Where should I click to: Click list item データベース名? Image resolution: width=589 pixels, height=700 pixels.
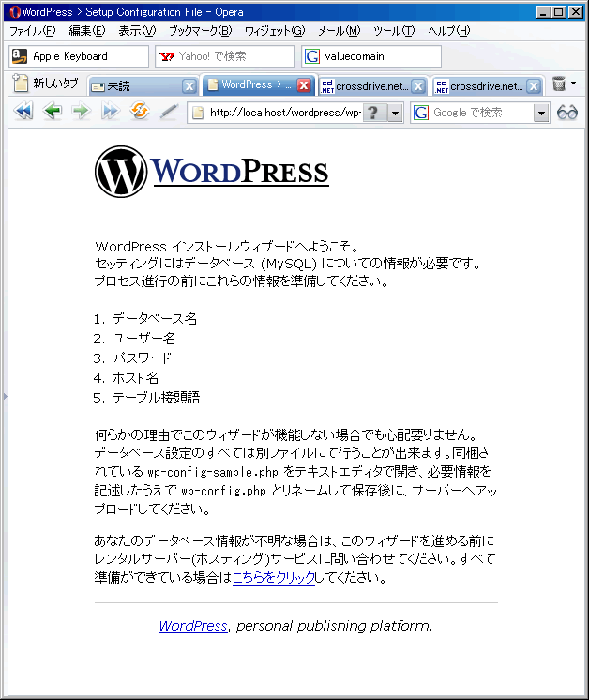click(x=155, y=319)
